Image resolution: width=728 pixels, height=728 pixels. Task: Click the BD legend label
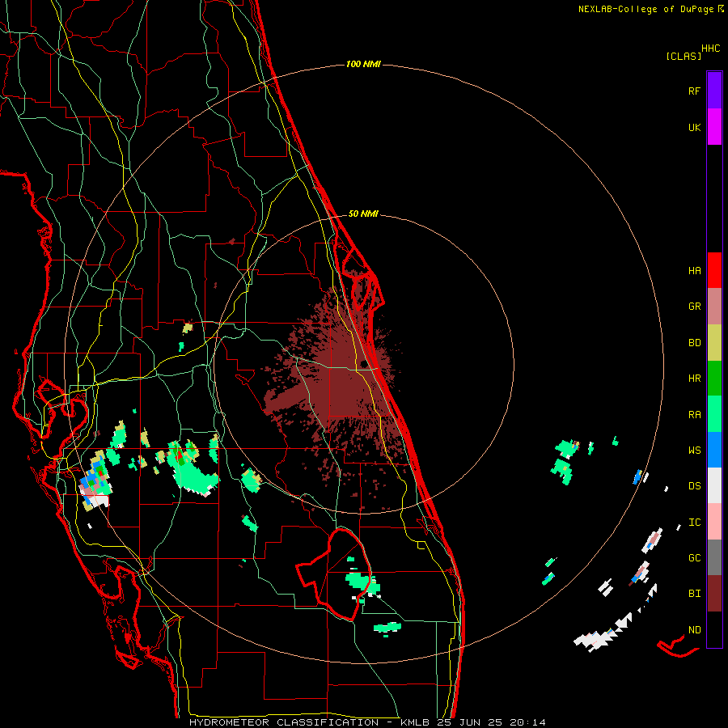click(x=694, y=343)
